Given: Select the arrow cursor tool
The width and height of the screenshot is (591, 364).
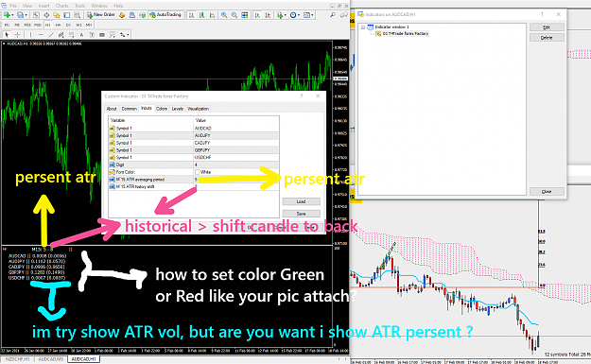Looking at the screenshot, I should coord(7,35).
